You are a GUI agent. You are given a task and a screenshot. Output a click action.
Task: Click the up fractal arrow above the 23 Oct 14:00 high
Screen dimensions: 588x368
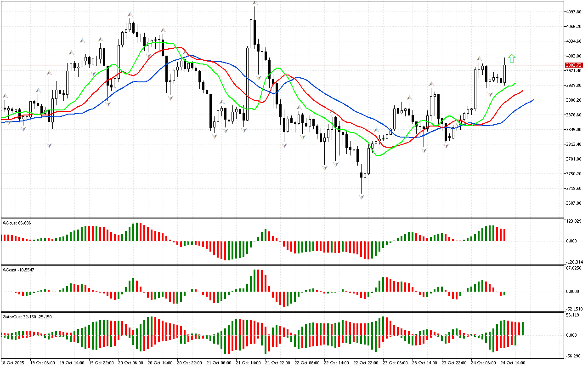(431, 84)
